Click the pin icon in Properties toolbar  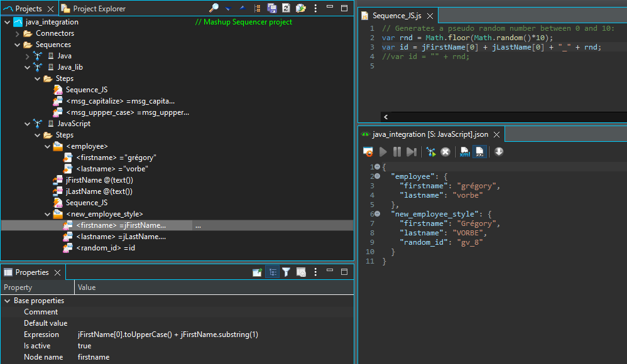257,272
